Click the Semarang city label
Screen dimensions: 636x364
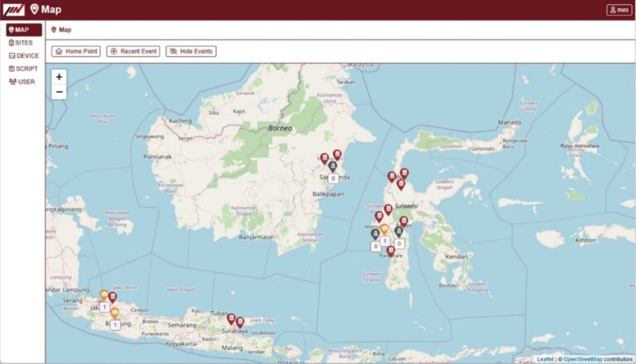181,325
